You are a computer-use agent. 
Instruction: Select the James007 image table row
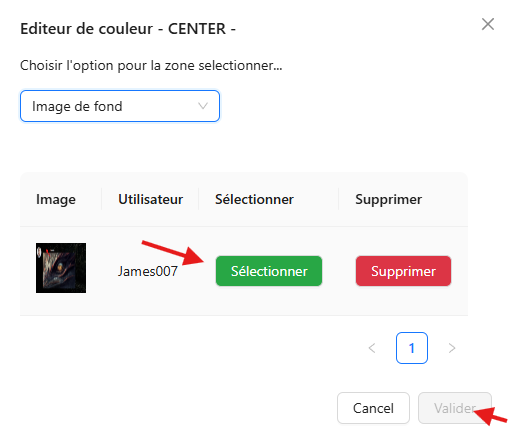[x=244, y=271]
